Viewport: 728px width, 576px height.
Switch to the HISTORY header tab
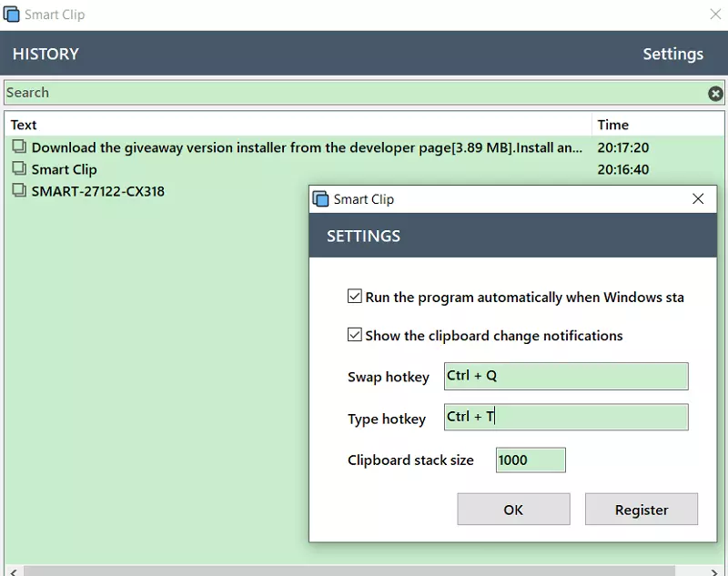click(x=45, y=54)
